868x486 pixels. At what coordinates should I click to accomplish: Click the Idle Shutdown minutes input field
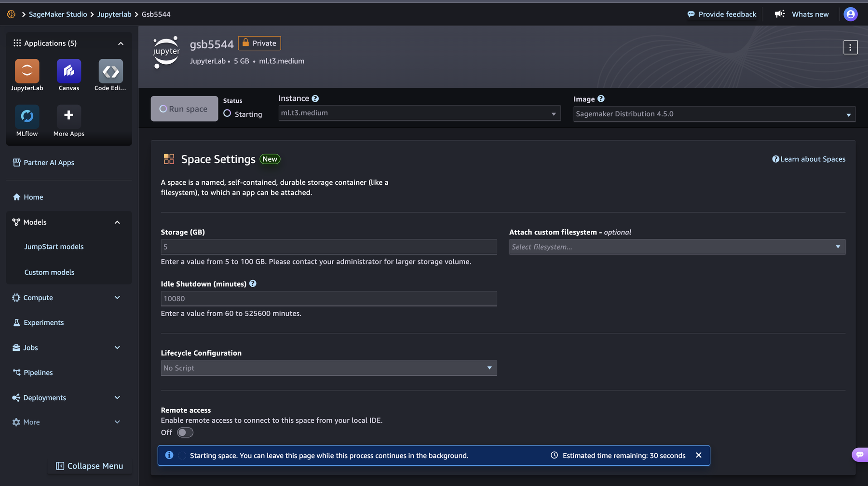click(x=329, y=298)
